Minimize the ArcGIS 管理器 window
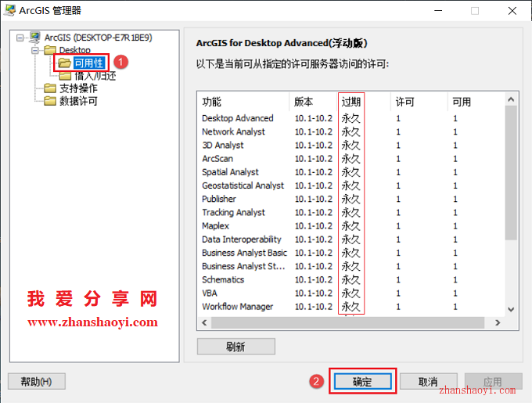This screenshot has height=403, width=532. (x=438, y=10)
